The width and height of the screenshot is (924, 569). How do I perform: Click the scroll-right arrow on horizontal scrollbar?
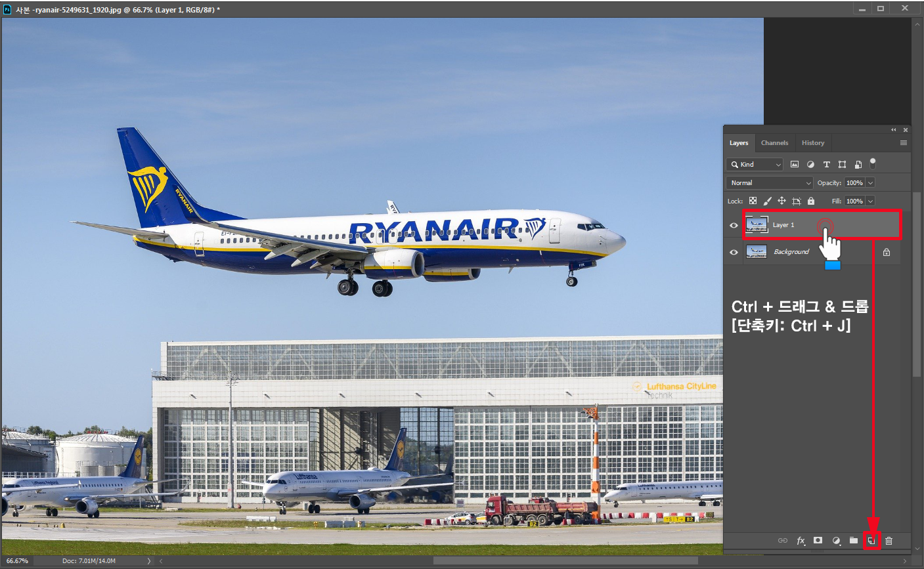[906, 561]
